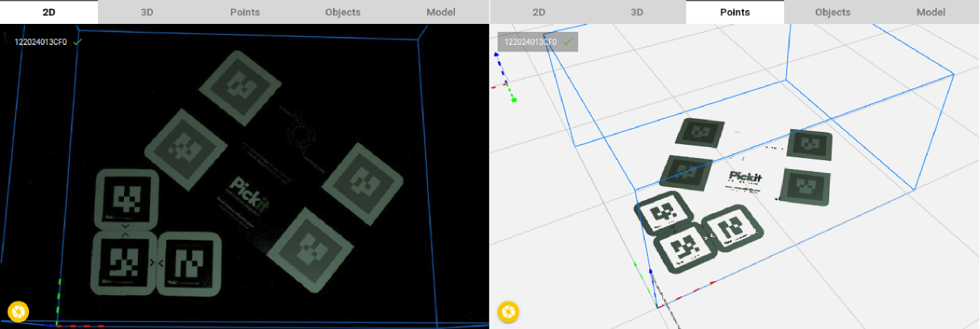Open the Model tab in the right viewer
This screenshot has width=980, height=329.
pos(930,12)
